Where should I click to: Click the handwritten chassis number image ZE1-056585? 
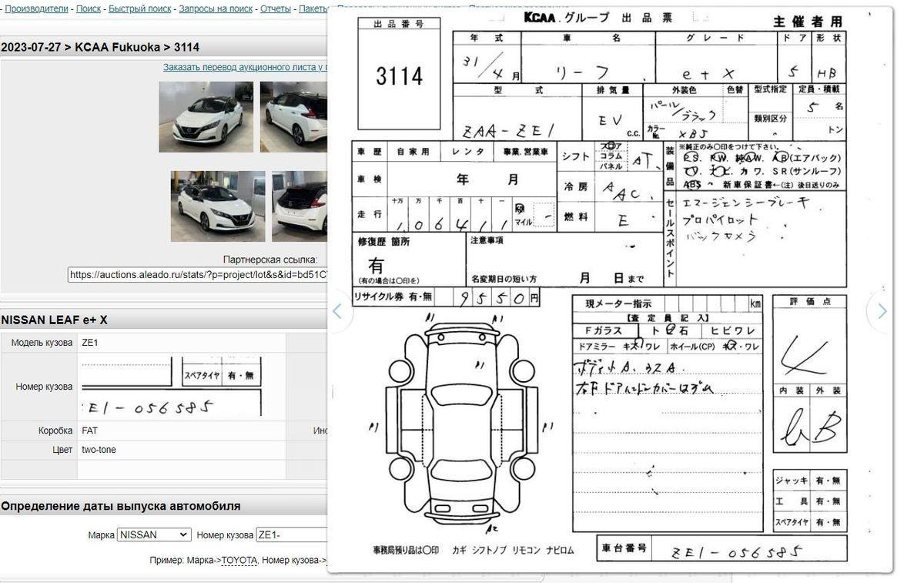172,387
